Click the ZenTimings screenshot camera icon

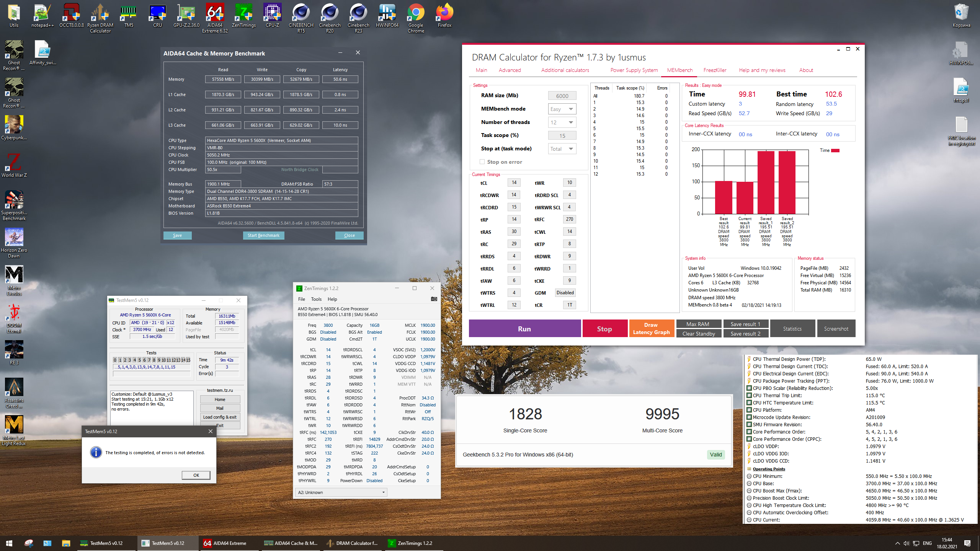point(434,299)
